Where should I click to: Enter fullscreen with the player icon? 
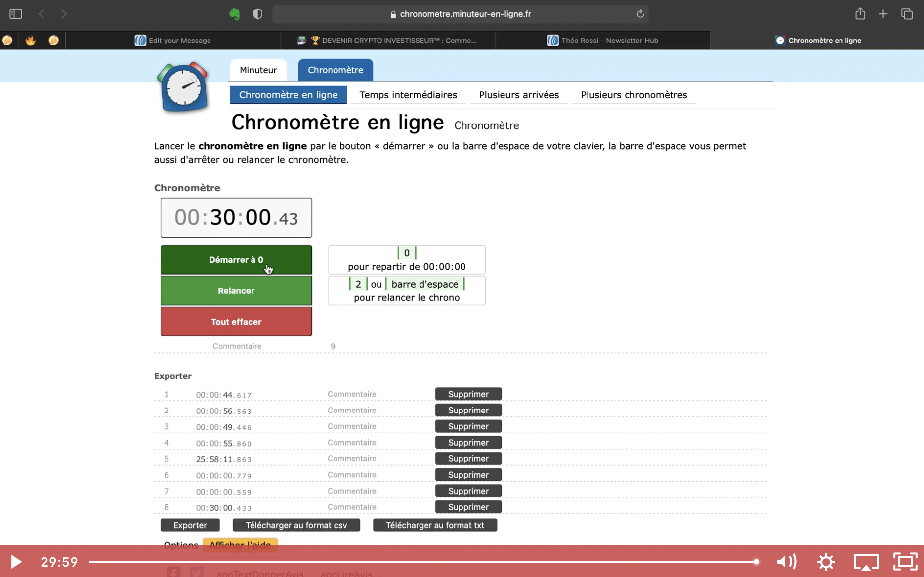905,562
